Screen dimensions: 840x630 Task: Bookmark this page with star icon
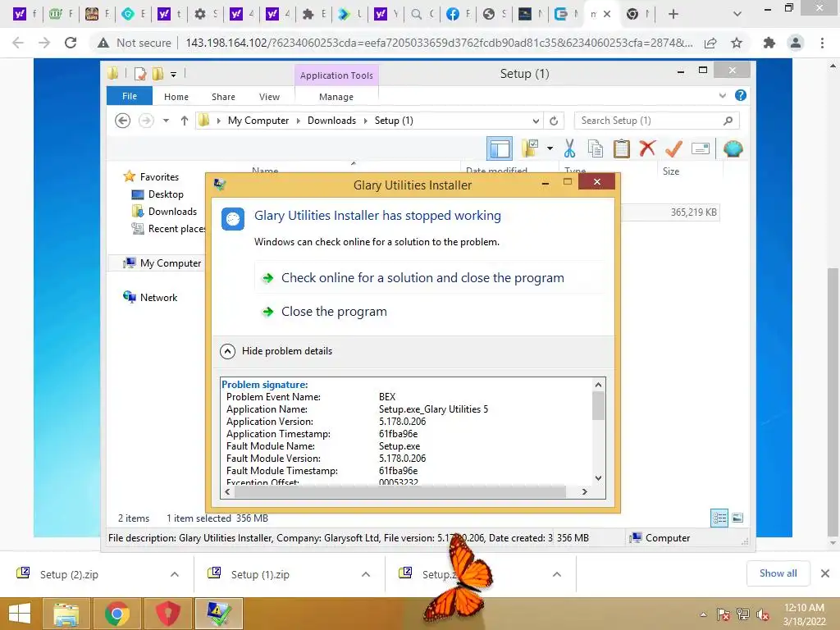pos(737,43)
